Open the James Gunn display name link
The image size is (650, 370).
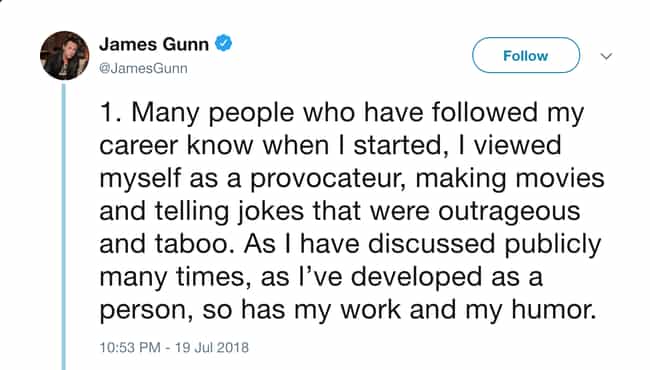(154, 44)
